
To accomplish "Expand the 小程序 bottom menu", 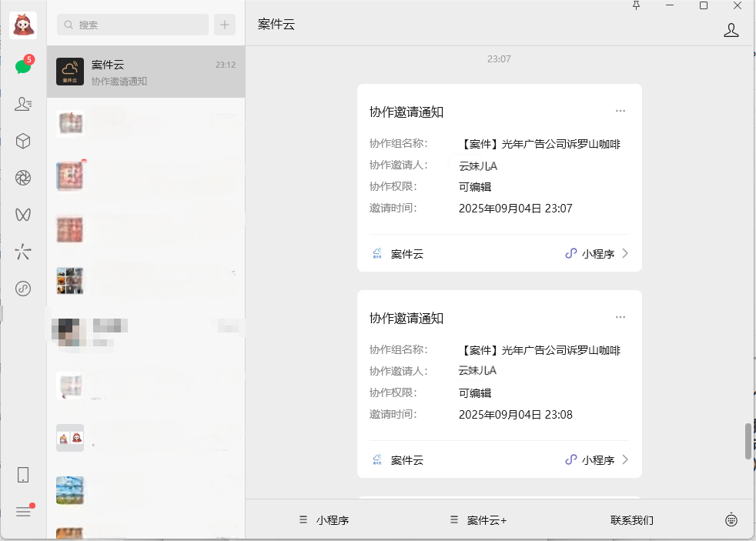I will tap(325, 520).
